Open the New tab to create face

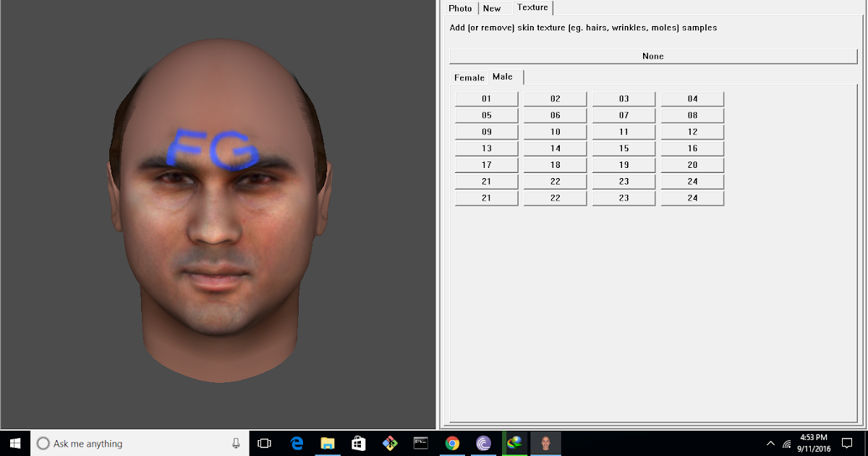(x=493, y=8)
